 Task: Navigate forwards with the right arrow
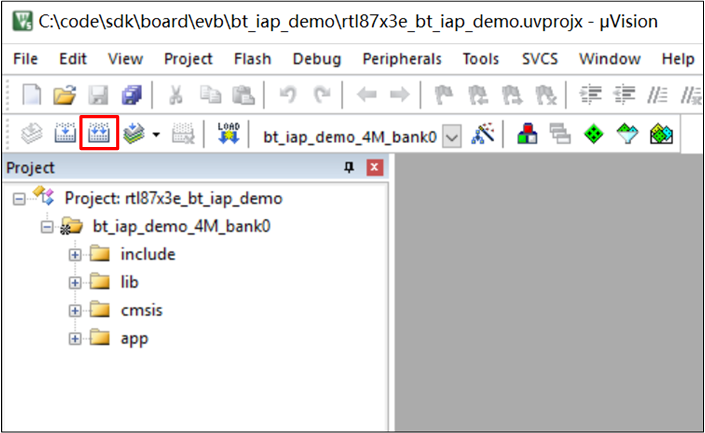[x=400, y=95]
